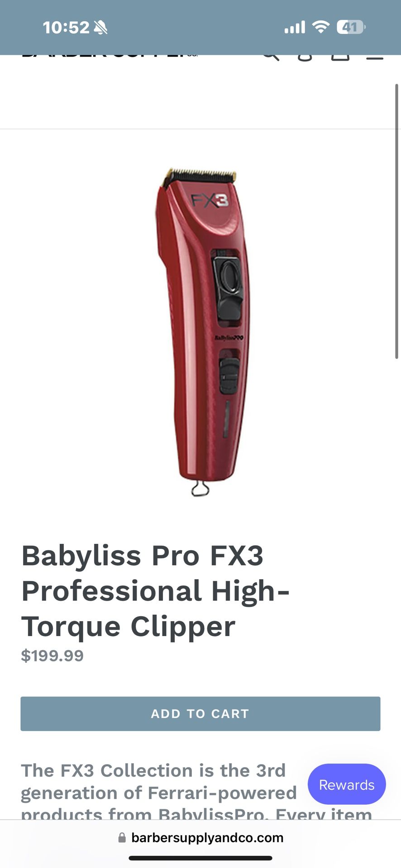The image size is (401, 868).
Task: Open the hamburger menu icon
Action: coord(375,57)
